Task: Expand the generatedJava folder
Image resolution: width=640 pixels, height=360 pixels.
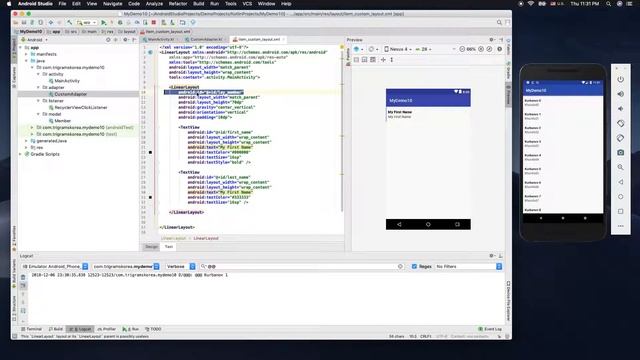Action: [27, 141]
